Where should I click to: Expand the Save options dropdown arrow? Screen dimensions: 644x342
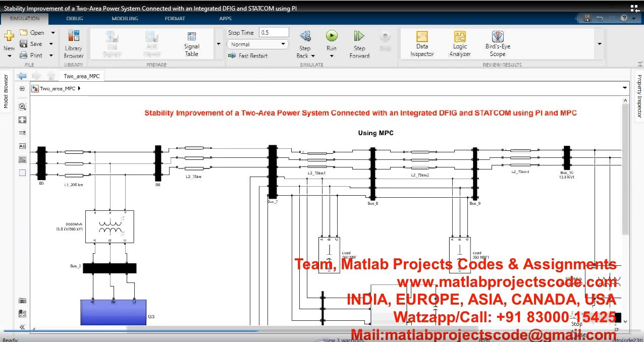tap(51, 44)
